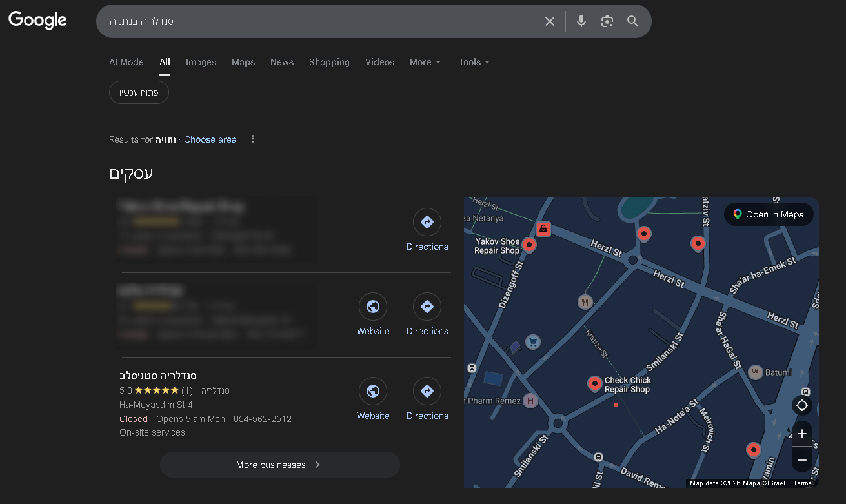846x504 pixels.
Task: Zoom out of the map
Action: point(801,460)
